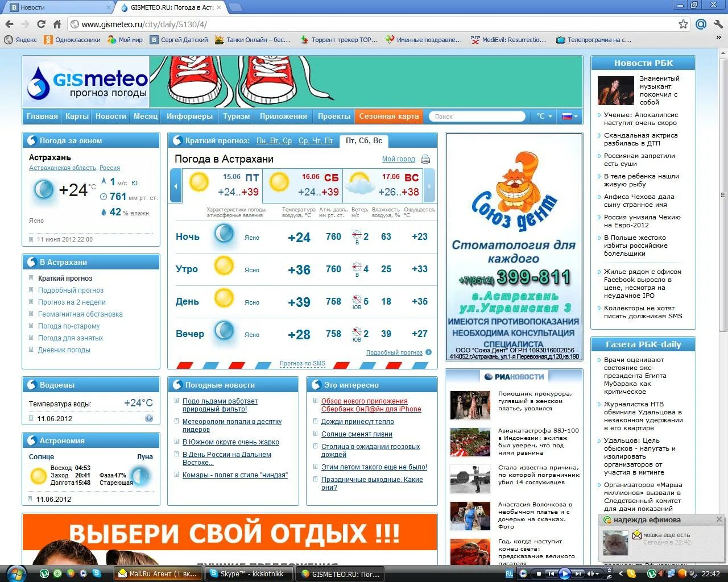Screen dimensions: 728x582
Task: Open Торрент трекер TOP bookmark
Action: click(339, 40)
